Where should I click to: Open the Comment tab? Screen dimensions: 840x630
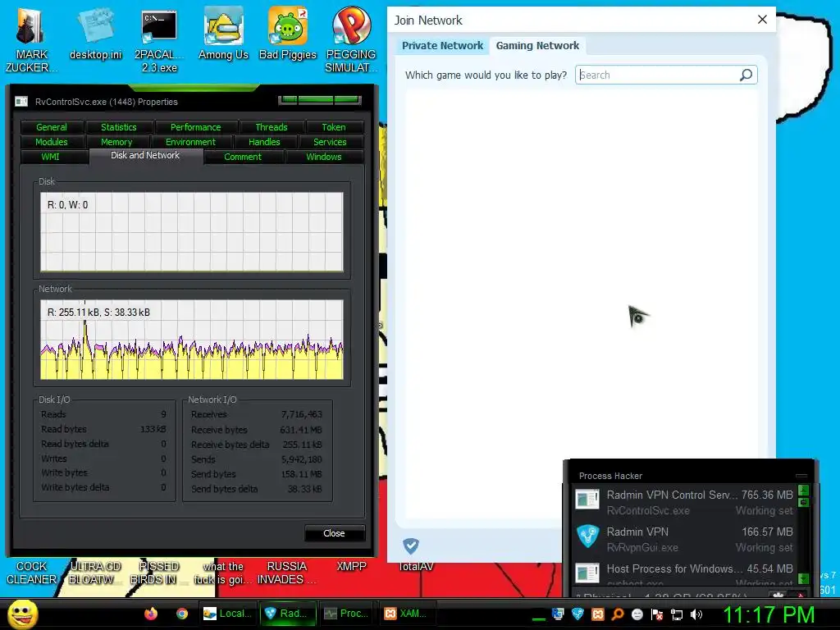(x=243, y=157)
